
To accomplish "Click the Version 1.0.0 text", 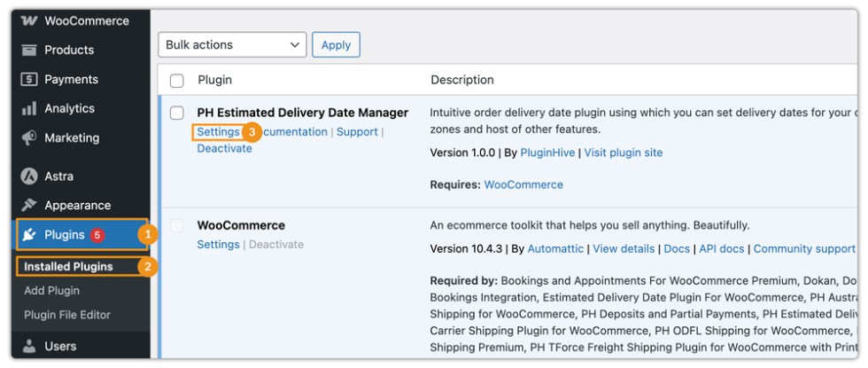I will [462, 153].
